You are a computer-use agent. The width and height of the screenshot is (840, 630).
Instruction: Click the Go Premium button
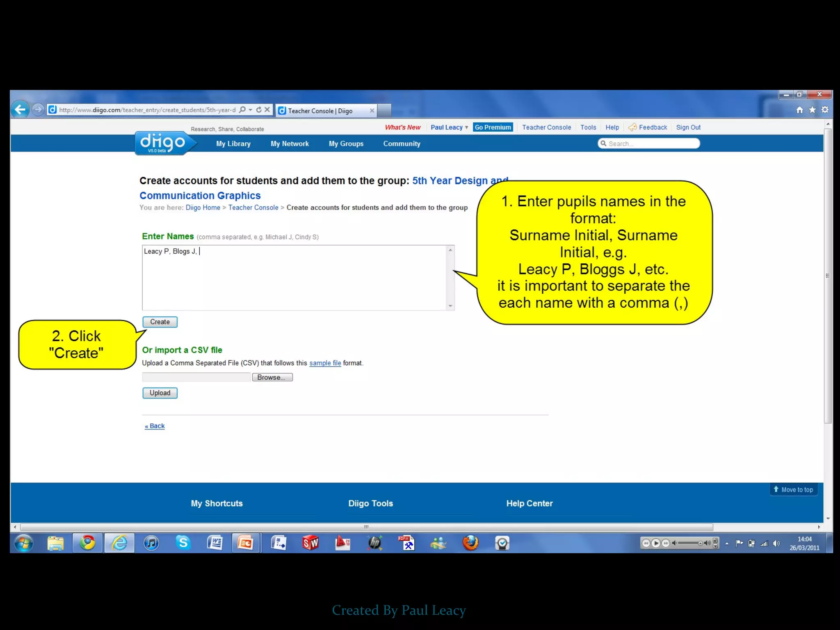pos(493,127)
